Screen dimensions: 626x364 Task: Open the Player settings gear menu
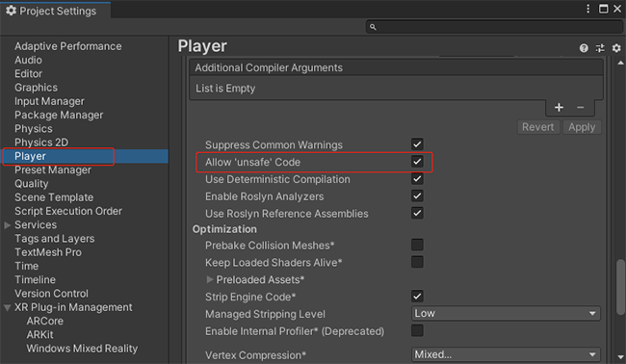tap(616, 48)
